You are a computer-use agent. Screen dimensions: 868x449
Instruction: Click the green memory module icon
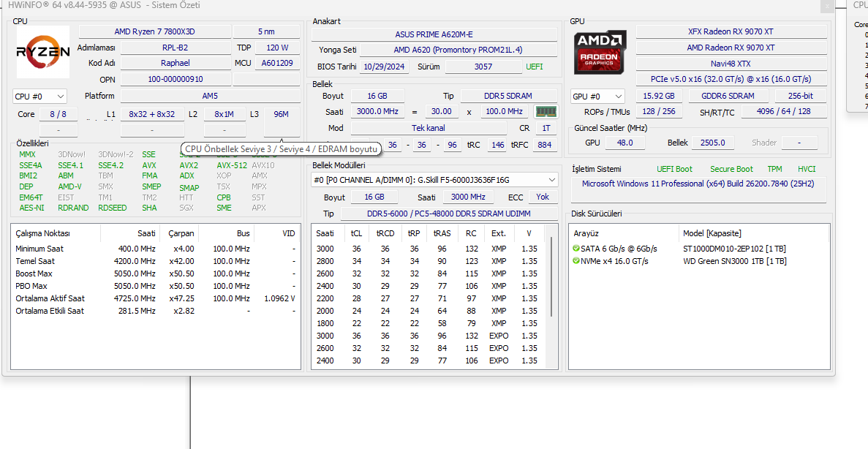click(546, 111)
